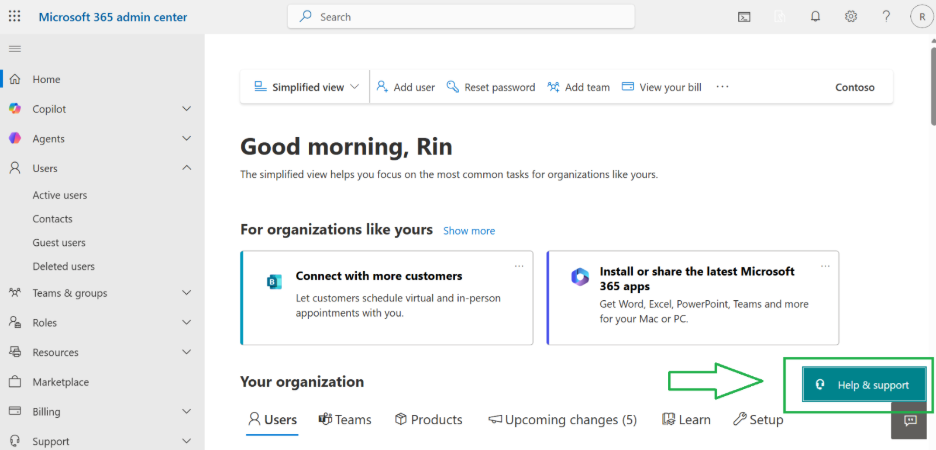Collapse the navigation menu hamburger icon
This screenshot has width=936, height=450.
point(15,49)
